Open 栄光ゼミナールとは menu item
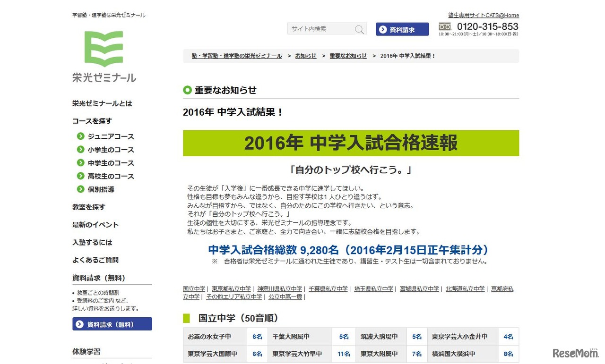The image size is (605, 364). (x=102, y=103)
